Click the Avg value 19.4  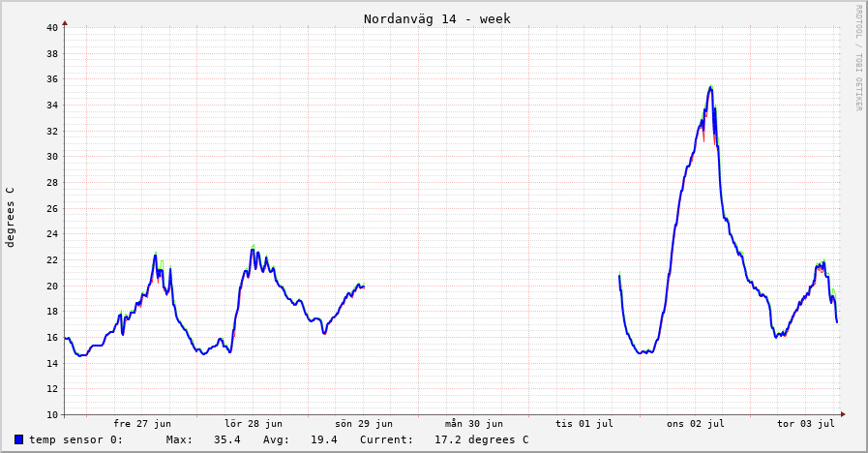[324, 439]
